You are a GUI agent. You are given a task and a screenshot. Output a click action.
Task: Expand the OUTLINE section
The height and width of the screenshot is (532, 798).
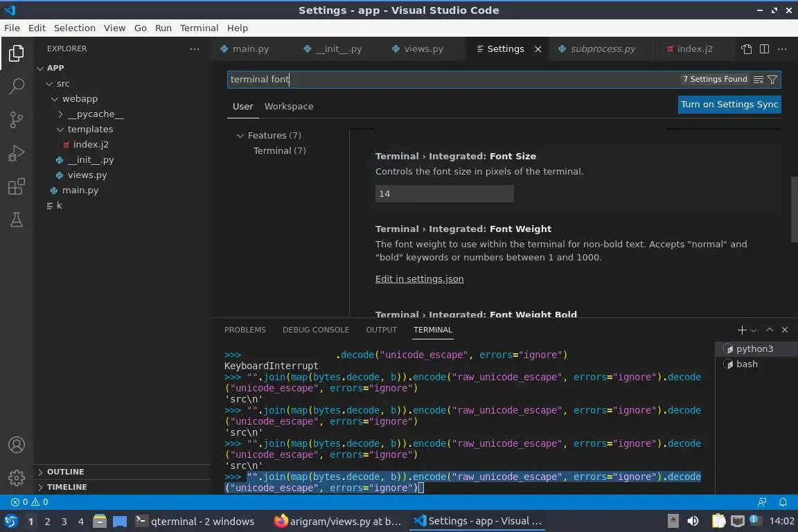point(122,472)
